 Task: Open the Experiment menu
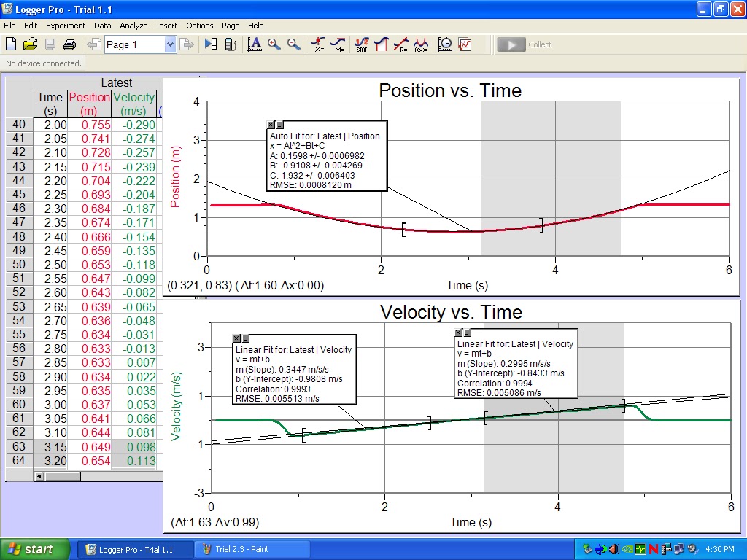click(x=66, y=25)
